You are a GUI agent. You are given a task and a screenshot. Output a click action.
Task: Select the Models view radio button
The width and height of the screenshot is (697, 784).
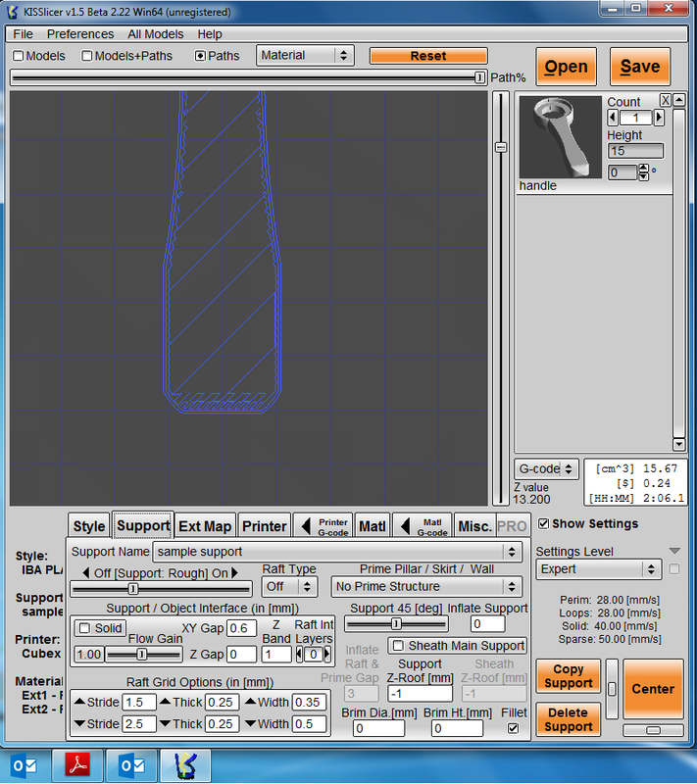tap(19, 56)
